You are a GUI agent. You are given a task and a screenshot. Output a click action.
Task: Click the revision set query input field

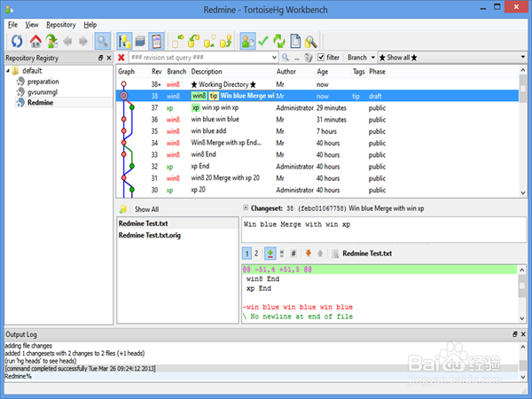(200, 58)
